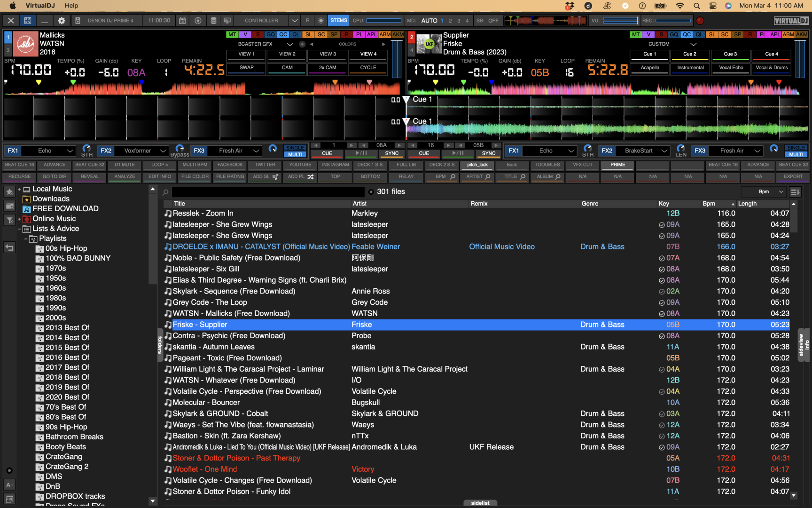Screen dimensions: 812x508
Task: Open the CONTROLLER layout dropdown arrow
Action: tap(294, 21)
